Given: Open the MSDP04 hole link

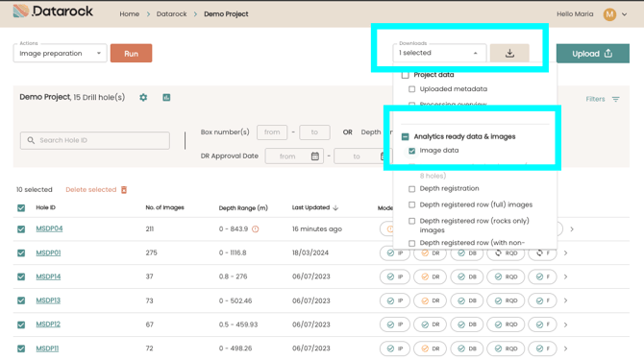Looking at the screenshot, I should pos(49,228).
